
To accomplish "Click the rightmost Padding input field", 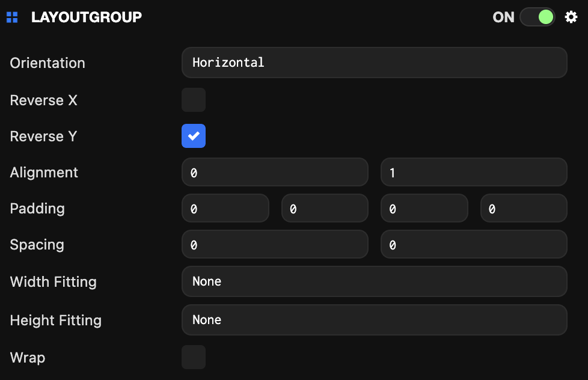I will 523,208.
